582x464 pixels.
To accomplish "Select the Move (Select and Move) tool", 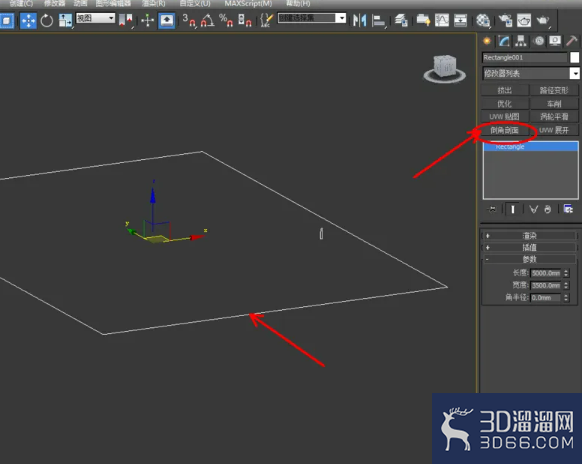I will point(28,21).
